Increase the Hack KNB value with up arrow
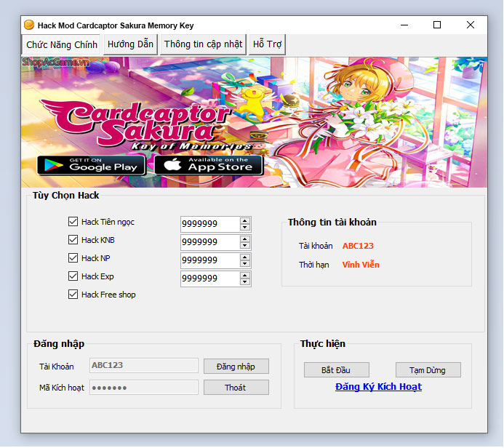 [245, 239]
